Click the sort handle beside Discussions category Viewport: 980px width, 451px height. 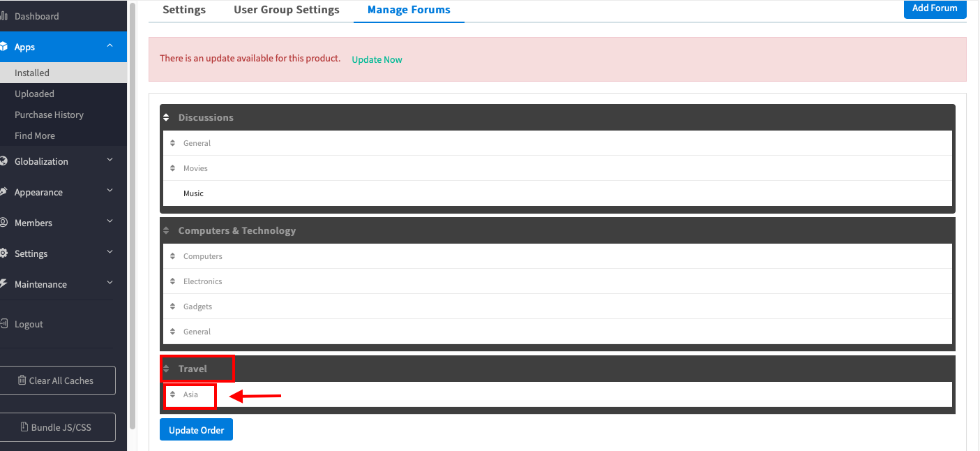(166, 117)
